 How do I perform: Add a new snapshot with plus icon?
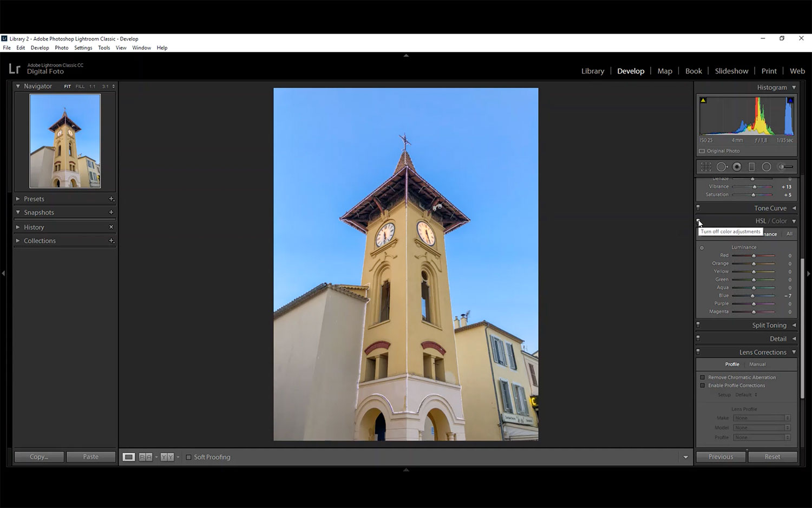[x=111, y=212]
